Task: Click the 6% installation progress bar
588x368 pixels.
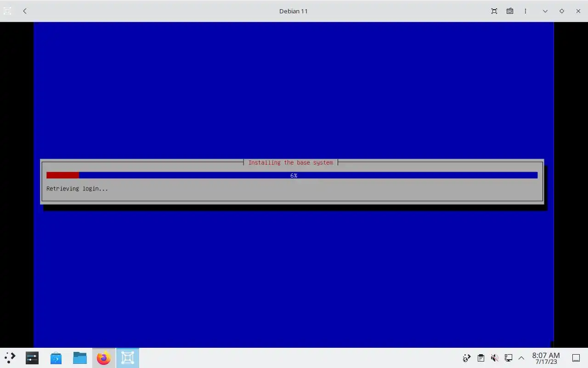Action: tap(292, 175)
